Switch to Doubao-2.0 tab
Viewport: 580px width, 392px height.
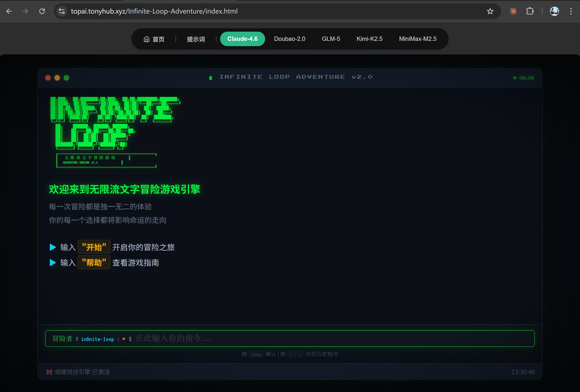click(x=290, y=39)
